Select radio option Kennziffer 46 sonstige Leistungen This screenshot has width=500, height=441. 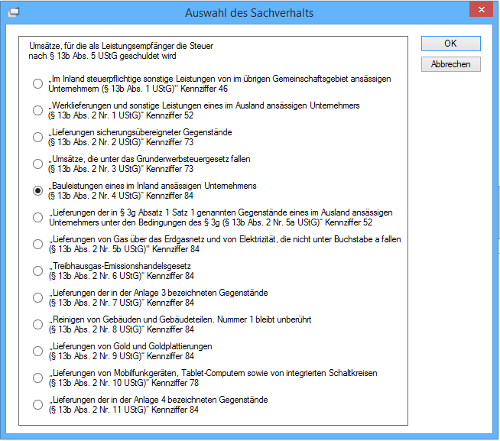pyautogui.click(x=38, y=84)
